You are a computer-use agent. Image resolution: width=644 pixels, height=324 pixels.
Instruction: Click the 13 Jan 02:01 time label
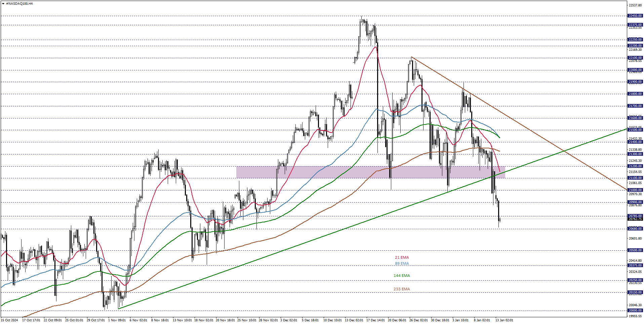tap(504, 320)
